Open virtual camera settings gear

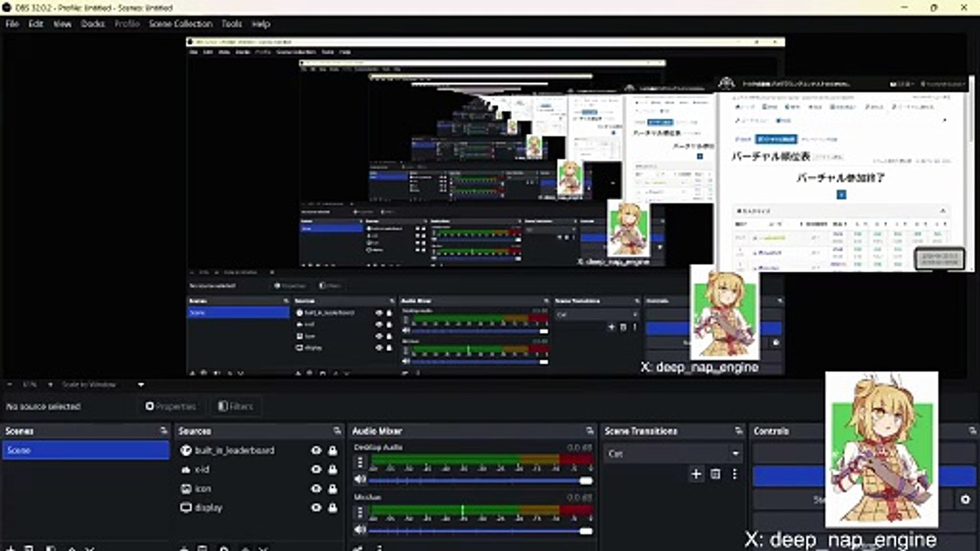(965, 500)
